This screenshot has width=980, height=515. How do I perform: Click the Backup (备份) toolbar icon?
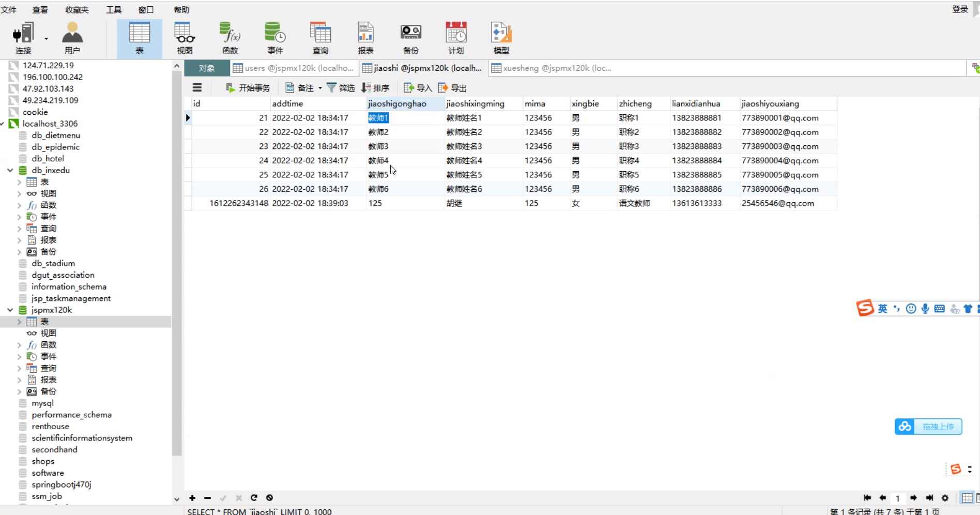tap(410, 38)
